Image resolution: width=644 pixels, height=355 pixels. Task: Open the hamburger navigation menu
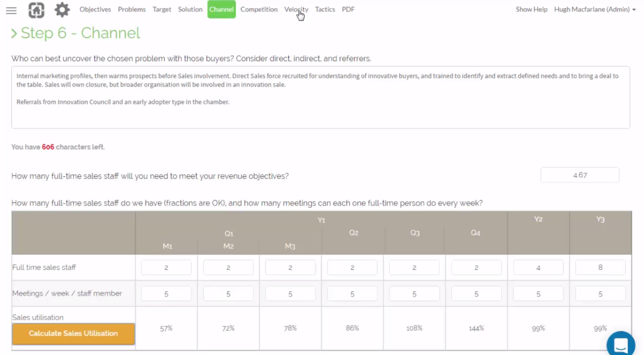coord(11,11)
